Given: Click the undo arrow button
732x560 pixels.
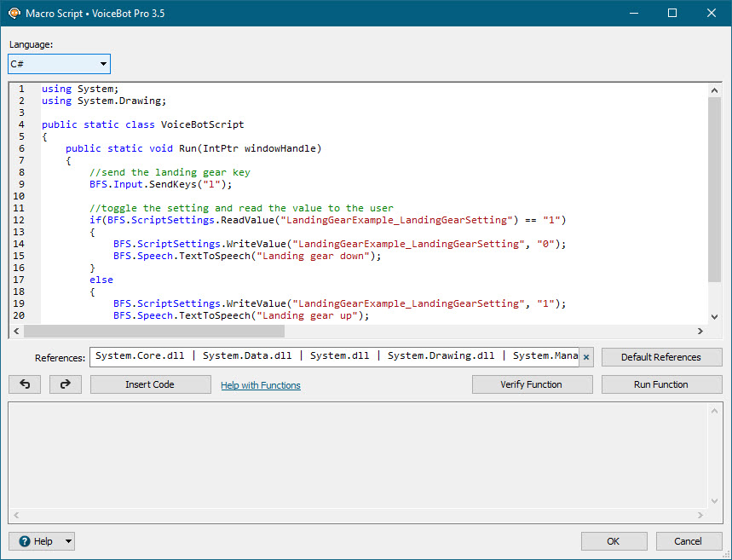Looking at the screenshot, I should (25, 384).
